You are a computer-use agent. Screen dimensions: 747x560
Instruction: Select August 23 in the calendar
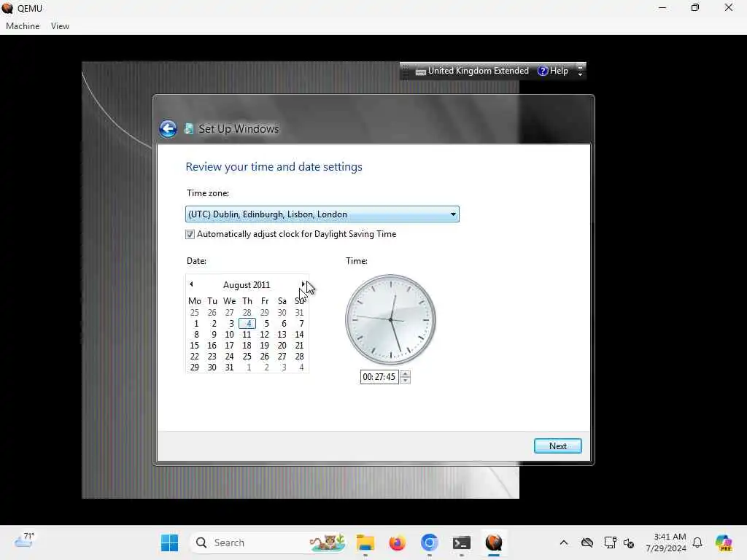coord(212,357)
